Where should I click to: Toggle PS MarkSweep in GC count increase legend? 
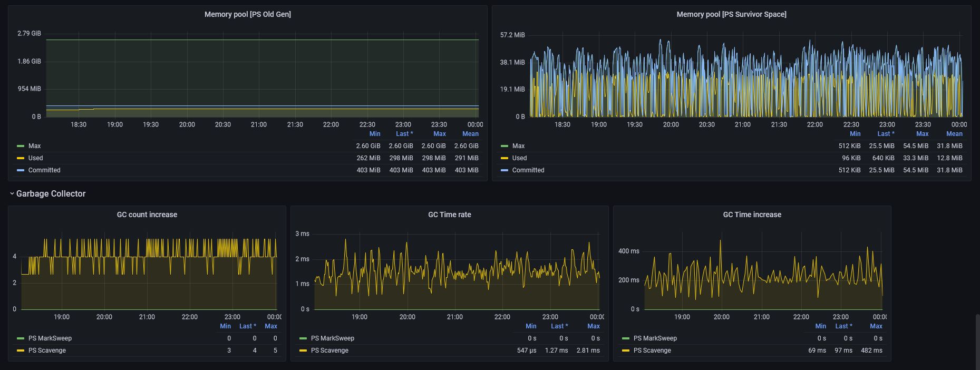coord(50,338)
